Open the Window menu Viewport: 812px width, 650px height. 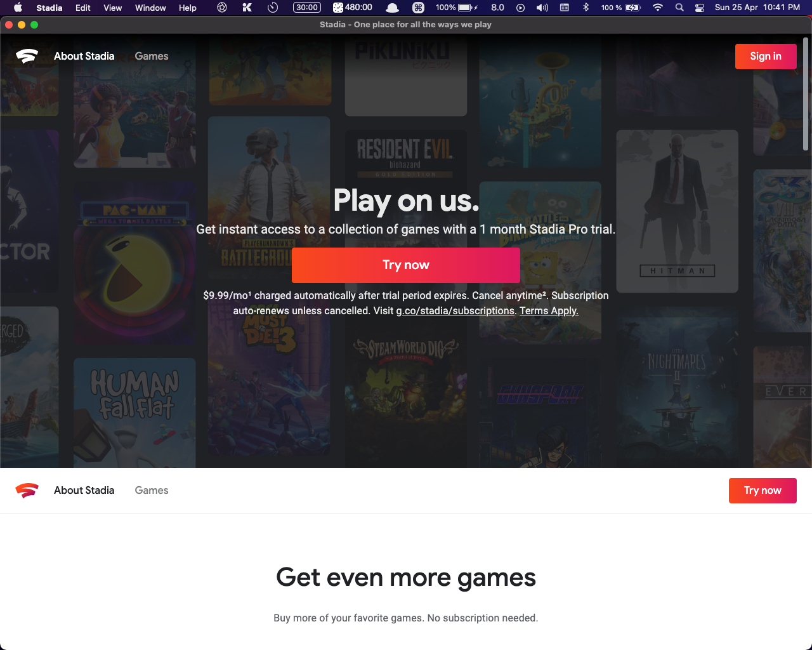[150, 8]
